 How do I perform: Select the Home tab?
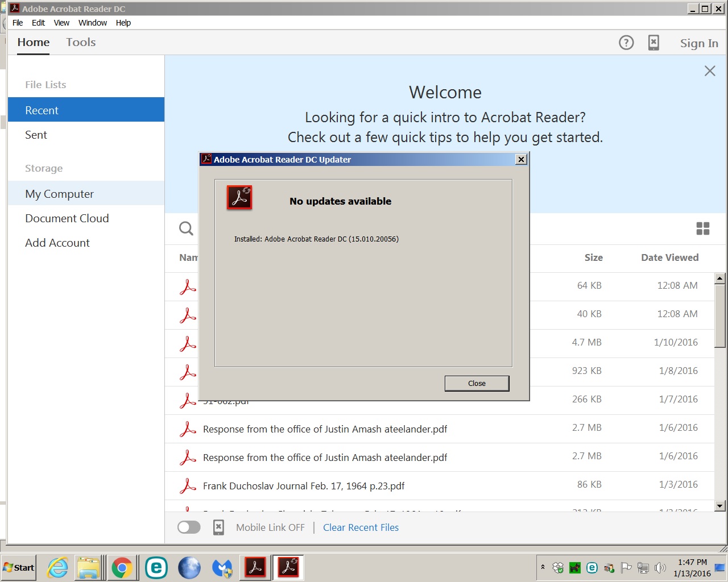[x=34, y=42]
